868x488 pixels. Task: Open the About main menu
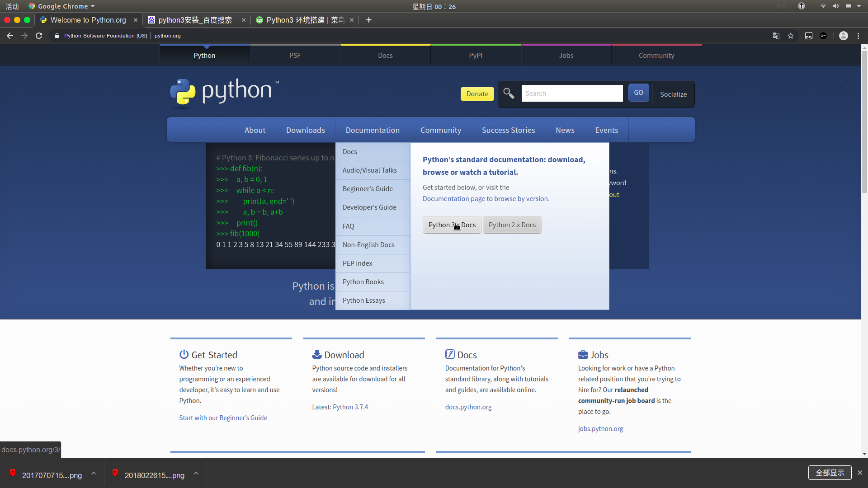click(x=255, y=130)
